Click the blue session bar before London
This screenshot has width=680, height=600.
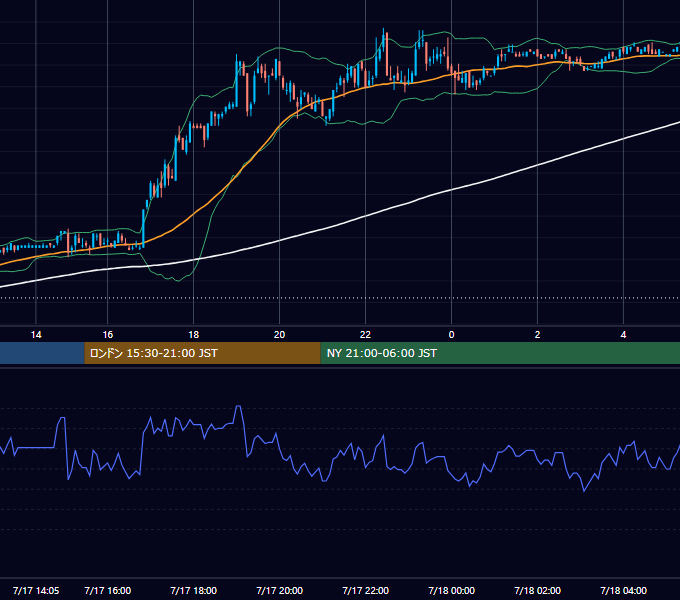42,353
